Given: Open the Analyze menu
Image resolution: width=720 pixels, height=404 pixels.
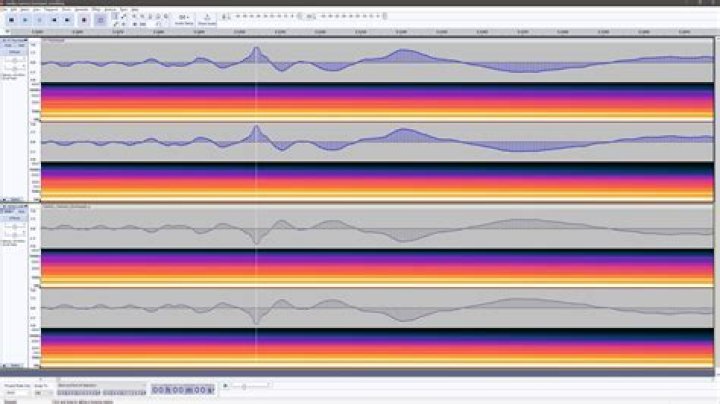Looking at the screenshot, I should click(110, 9).
